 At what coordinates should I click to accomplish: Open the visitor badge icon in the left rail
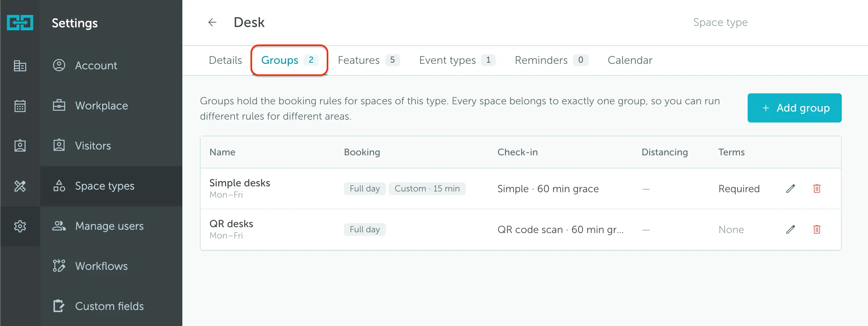pos(20,145)
